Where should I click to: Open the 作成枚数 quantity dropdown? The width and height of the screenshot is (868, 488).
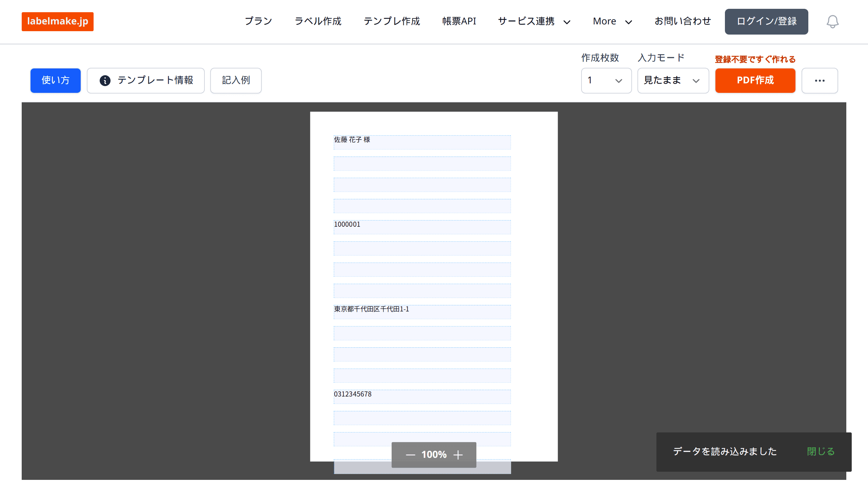606,81
